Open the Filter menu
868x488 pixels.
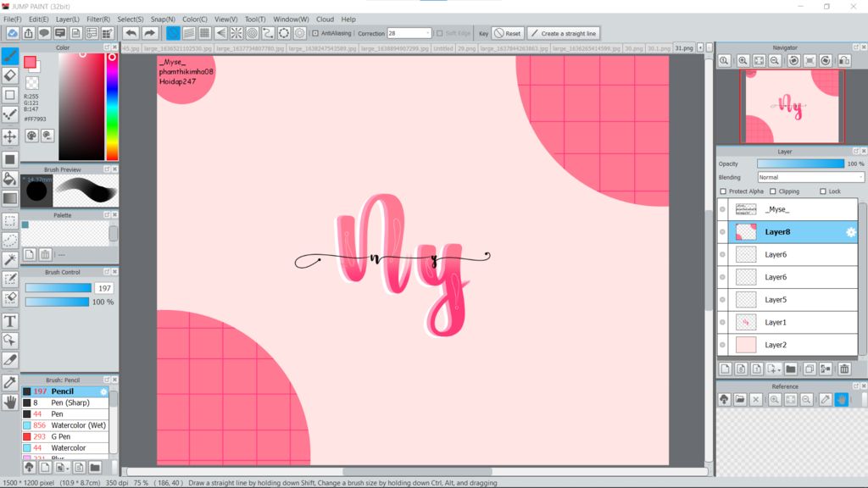tap(98, 19)
